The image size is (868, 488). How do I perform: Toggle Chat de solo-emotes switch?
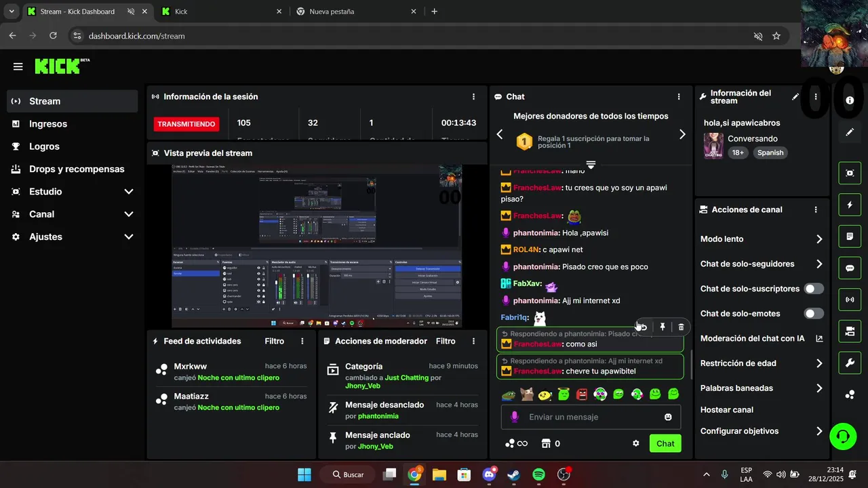(x=814, y=314)
